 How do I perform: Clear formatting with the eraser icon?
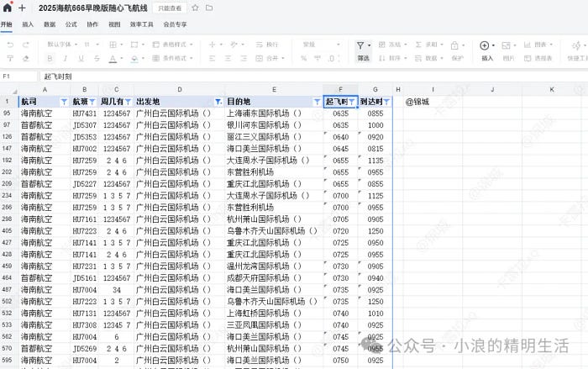tap(25, 58)
